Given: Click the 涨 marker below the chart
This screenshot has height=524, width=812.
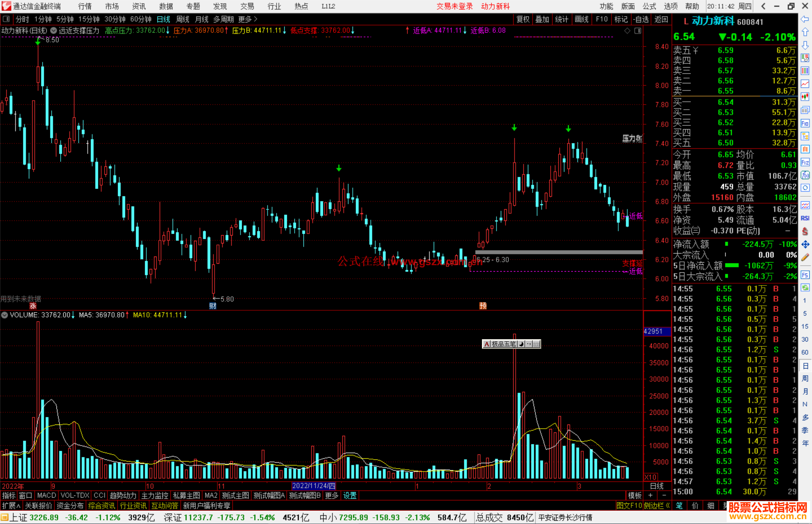Looking at the screenshot, I should pyautogui.click(x=33, y=306).
